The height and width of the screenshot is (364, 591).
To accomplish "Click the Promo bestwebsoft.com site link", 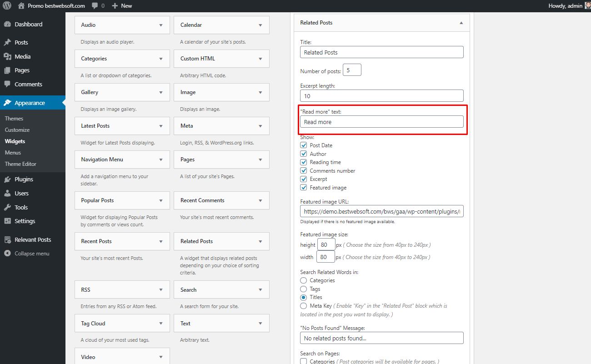I will pyautogui.click(x=51, y=6).
